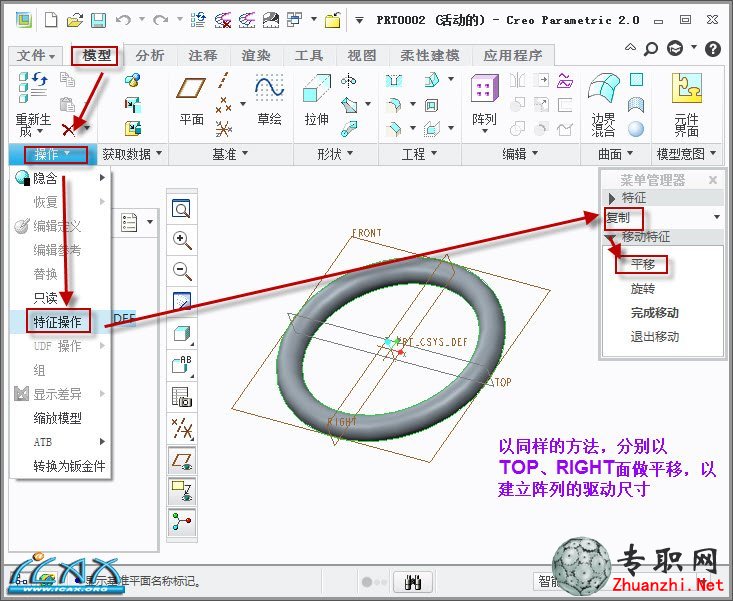The height and width of the screenshot is (601, 733).
Task: Undo the last action
Action: (x=123, y=20)
